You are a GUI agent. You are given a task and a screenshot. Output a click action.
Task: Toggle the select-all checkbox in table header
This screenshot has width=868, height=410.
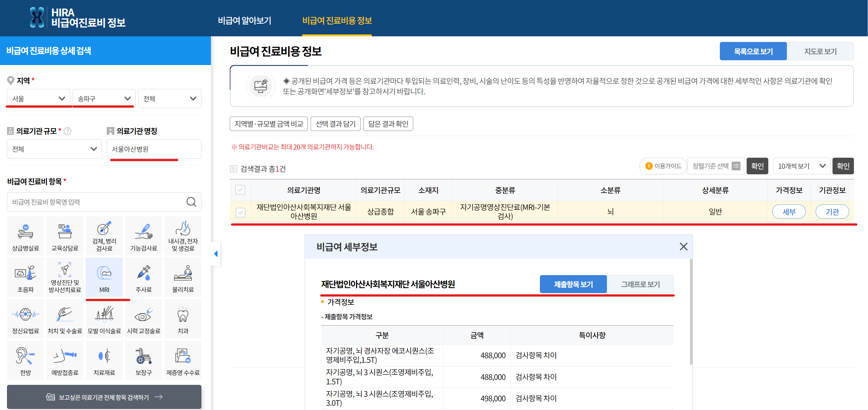coord(240,190)
